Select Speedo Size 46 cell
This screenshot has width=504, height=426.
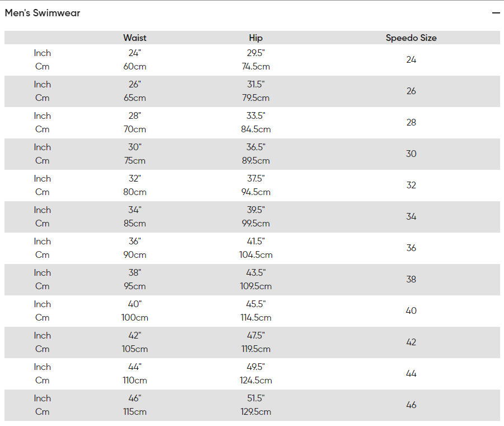[x=411, y=405]
